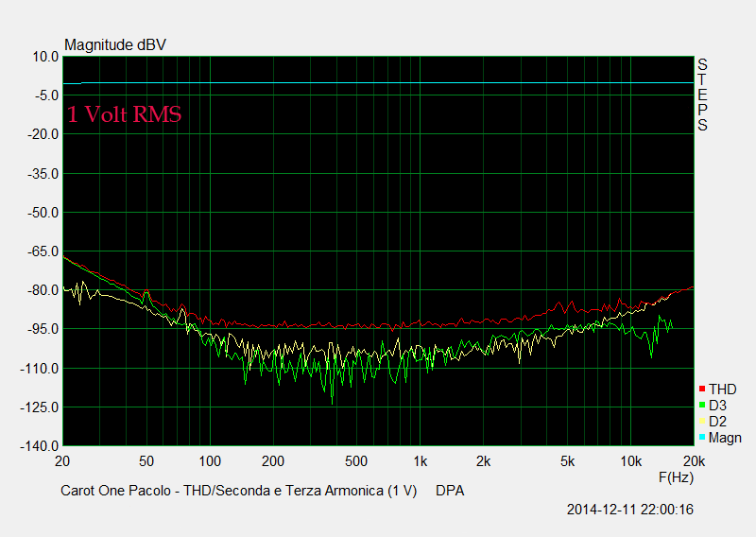Click the green D3 legend swatch

tap(701, 406)
